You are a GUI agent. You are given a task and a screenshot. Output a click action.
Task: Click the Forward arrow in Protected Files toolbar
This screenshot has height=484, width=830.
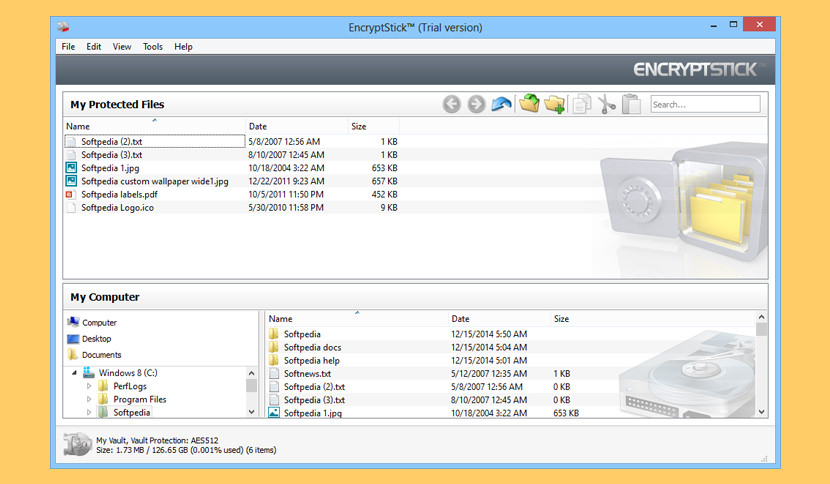coord(476,104)
